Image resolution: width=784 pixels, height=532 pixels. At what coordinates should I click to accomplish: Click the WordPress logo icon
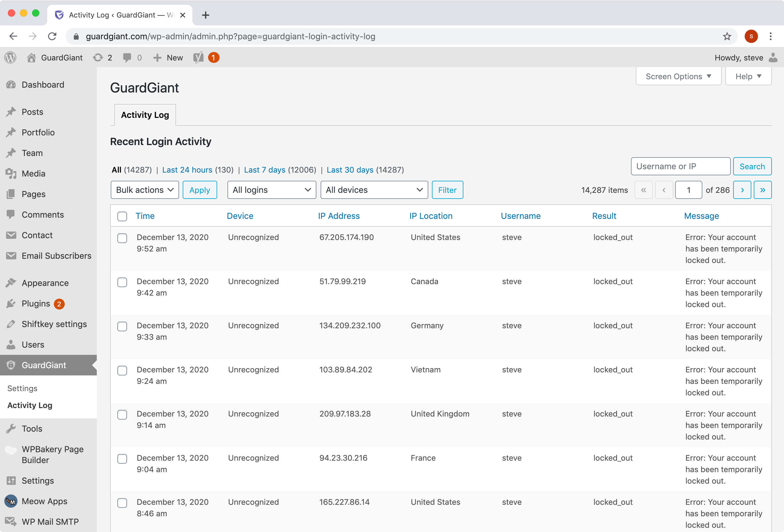[x=11, y=58]
